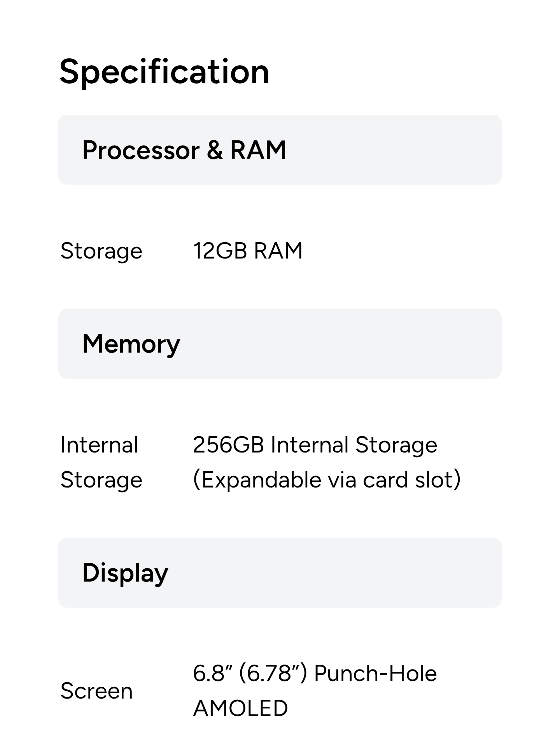
Task: Click the 256GB figure
Action: [228, 445]
